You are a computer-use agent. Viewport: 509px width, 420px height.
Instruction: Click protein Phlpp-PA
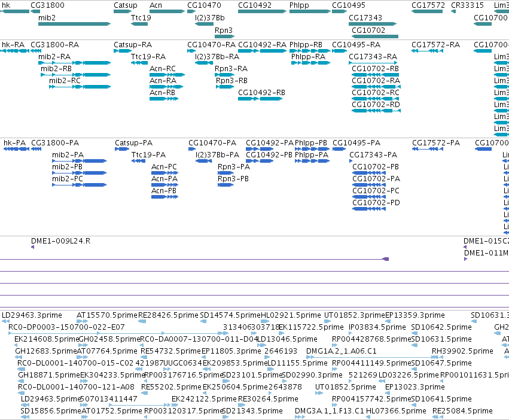click(312, 161)
